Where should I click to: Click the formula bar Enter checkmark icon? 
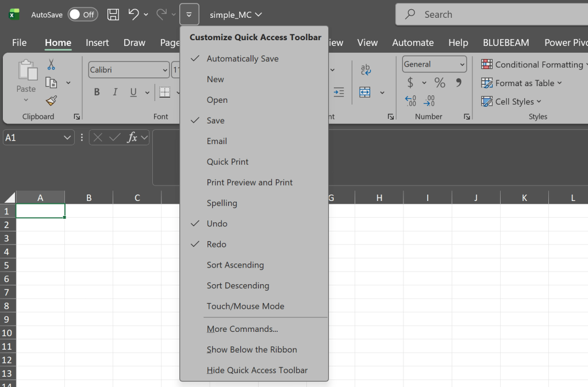[x=115, y=137]
